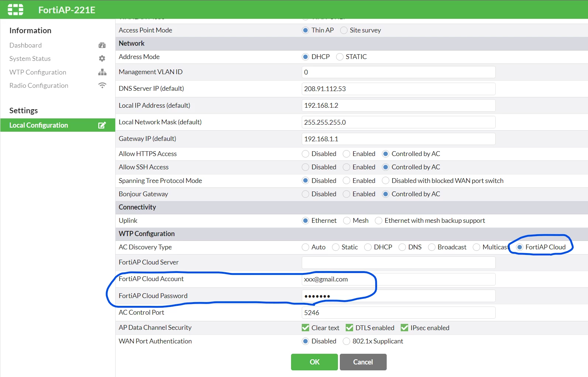
Task: Click the Fortinet logo icon
Action: [16, 10]
